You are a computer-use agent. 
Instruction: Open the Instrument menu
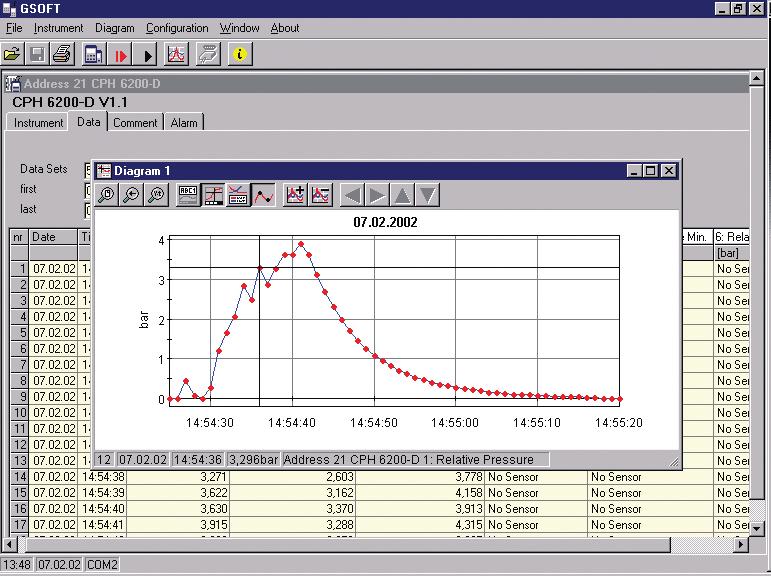pos(59,28)
